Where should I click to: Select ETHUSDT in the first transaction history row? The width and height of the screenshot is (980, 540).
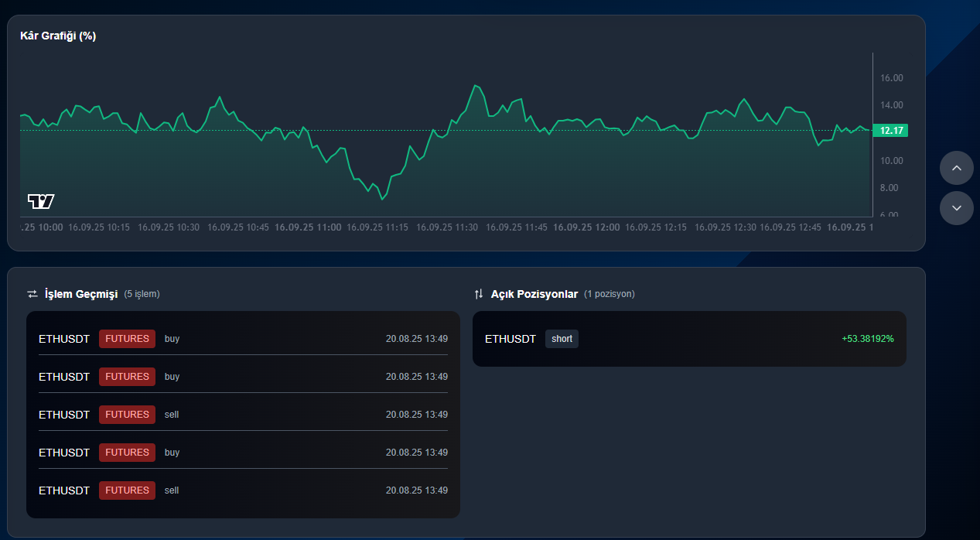pos(64,339)
